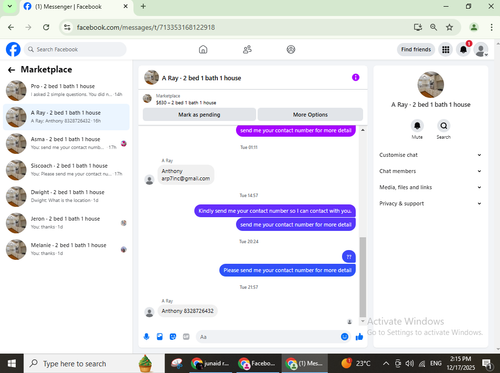The width and height of the screenshot is (500, 373).
Task: Switch to the junaid r... Chrome taskbar item
Action: click(211, 363)
